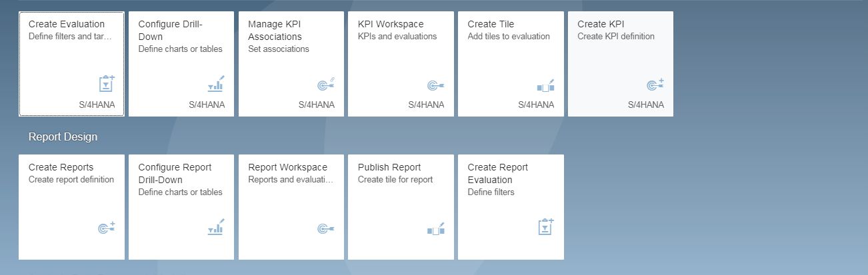Viewport: 868px width, 275px height.
Task: Click 'Create report definition' subtitle
Action: [x=71, y=180]
